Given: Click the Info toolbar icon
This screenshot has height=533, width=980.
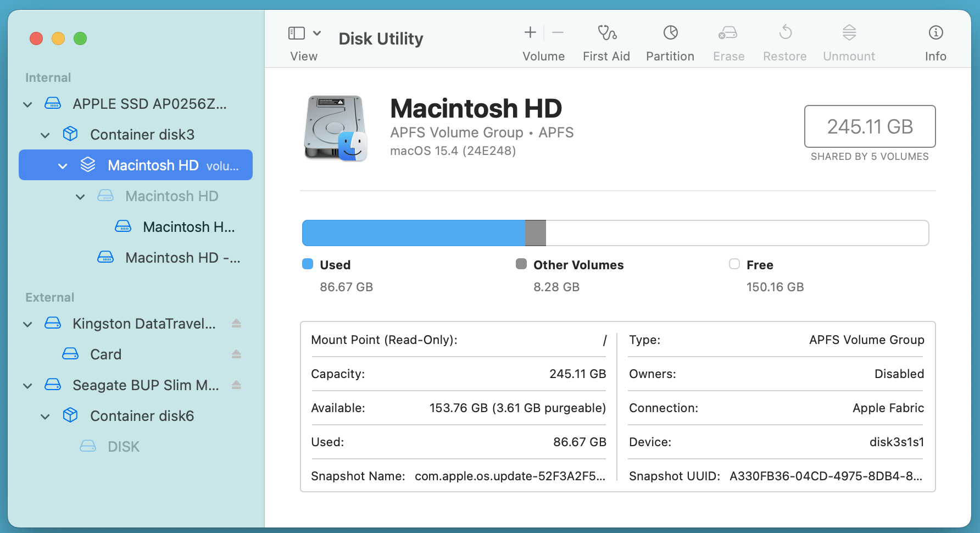Looking at the screenshot, I should pyautogui.click(x=935, y=34).
